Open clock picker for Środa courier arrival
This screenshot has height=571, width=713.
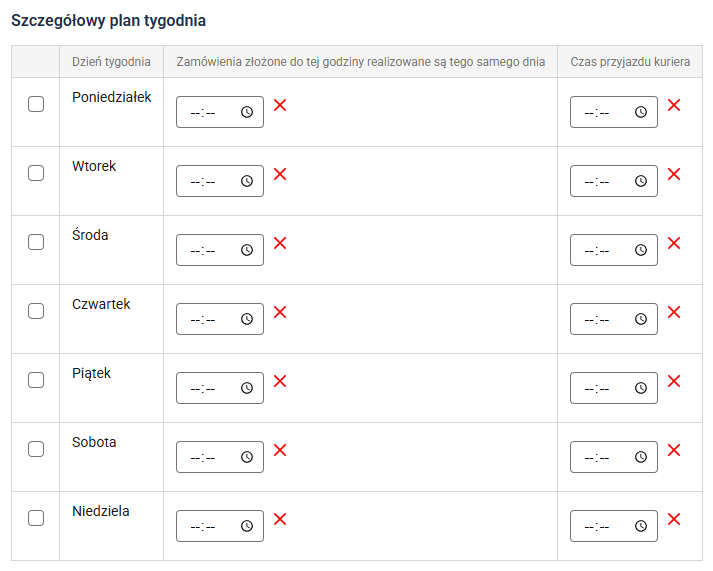tap(641, 250)
